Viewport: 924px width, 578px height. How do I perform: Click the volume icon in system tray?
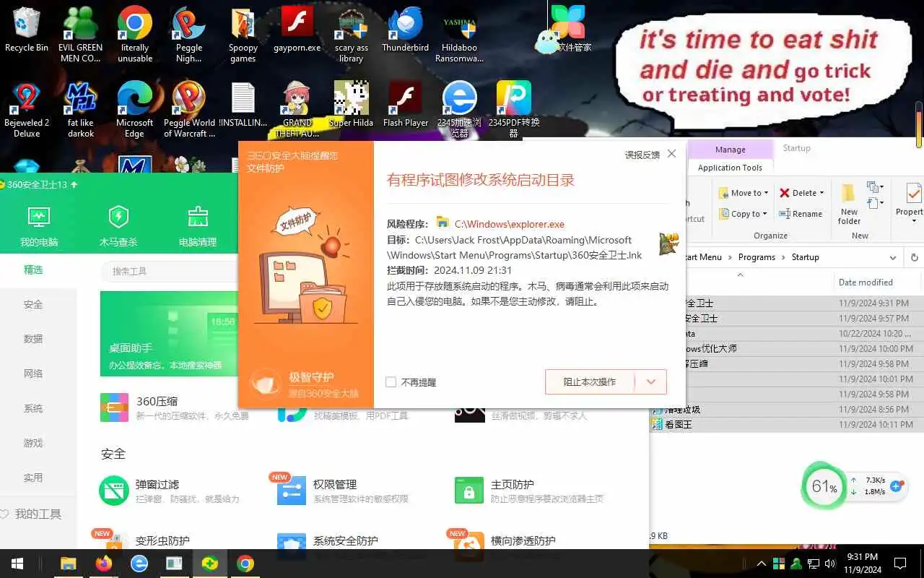pos(831,564)
